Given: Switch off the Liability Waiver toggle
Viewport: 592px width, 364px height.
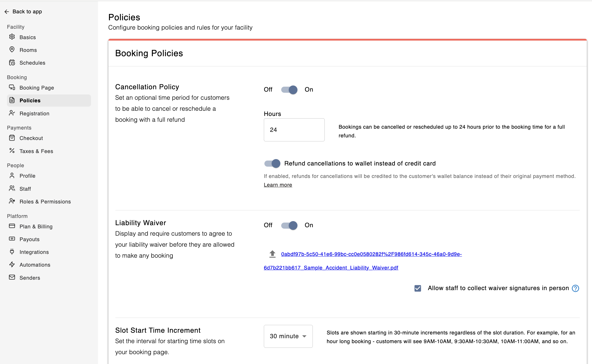Looking at the screenshot, I should click(289, 225).
